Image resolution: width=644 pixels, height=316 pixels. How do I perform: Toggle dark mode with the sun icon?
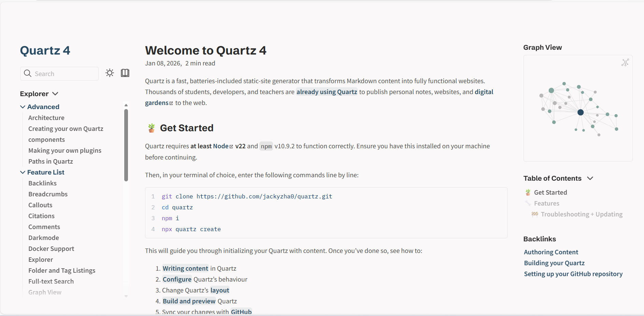pyautogui.click(x=110, y=73)
